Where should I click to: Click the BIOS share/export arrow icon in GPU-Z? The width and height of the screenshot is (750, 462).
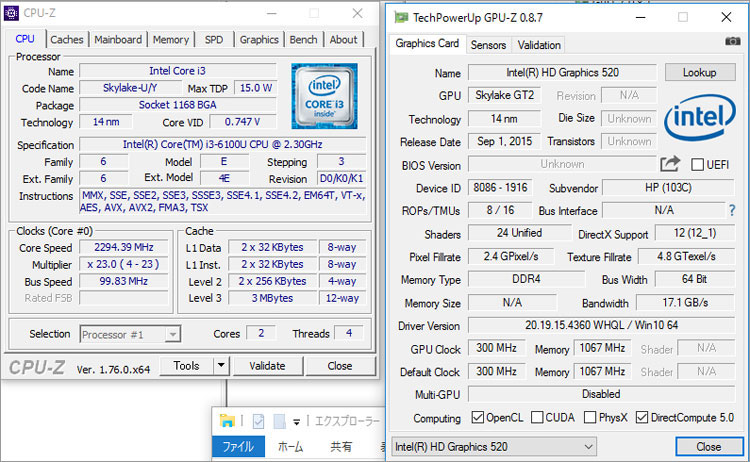pyautogui.click(x=670, y=164)
